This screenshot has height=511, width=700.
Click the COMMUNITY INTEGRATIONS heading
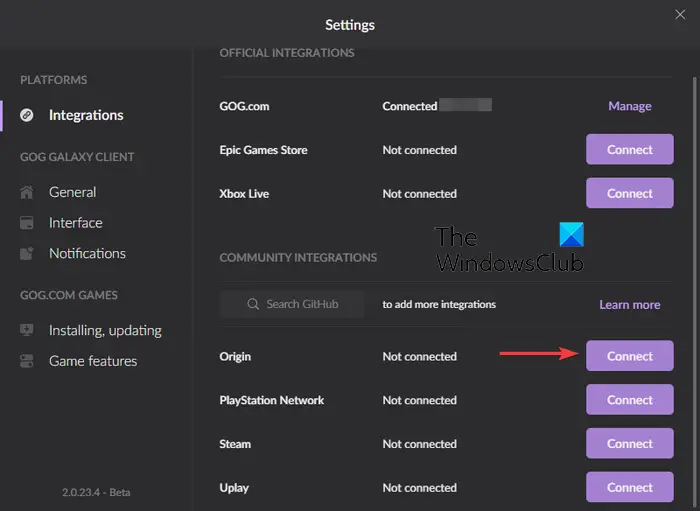click(x=298, y=258)
